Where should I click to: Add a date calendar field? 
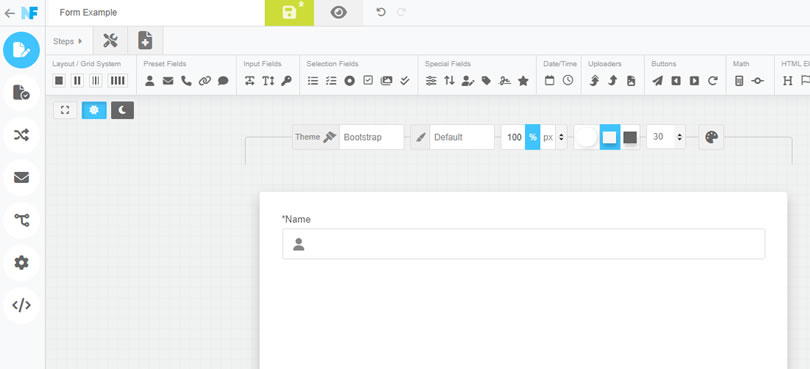point(550,81)
